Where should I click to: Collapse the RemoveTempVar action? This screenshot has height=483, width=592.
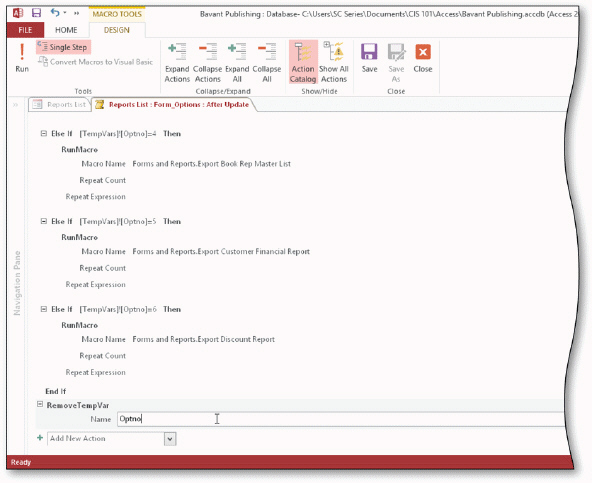(40, 404)
